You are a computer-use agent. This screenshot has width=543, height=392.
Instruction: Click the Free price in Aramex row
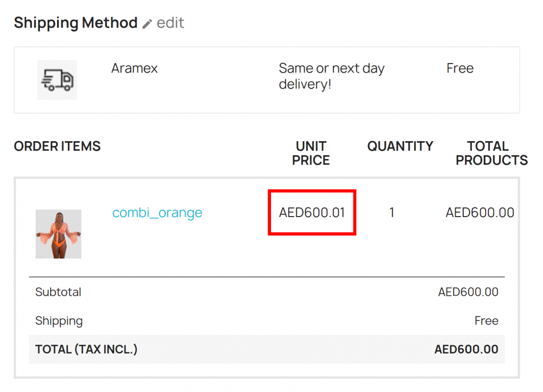pyautogui.click(x=460, y=68)
